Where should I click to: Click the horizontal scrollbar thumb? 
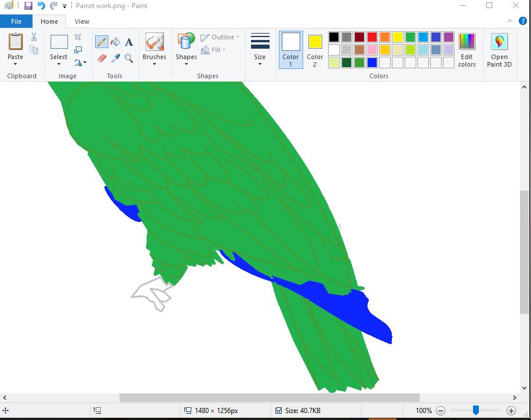click(x=270, y=397)
